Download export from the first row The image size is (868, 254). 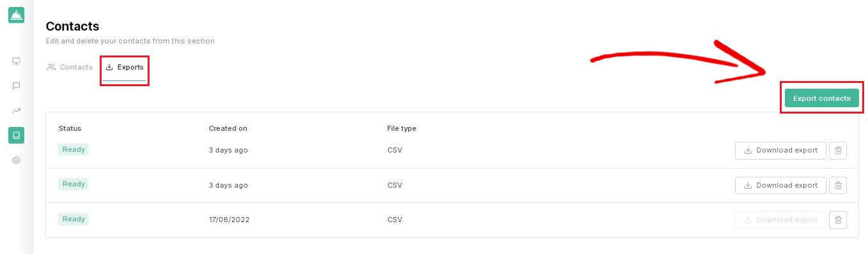(780, 151)
